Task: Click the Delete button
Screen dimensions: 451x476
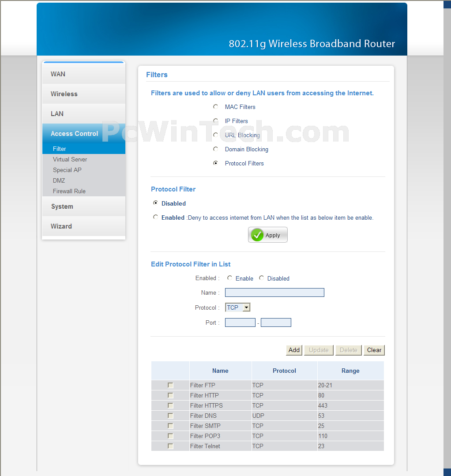Action: click(x=348, y=350)
